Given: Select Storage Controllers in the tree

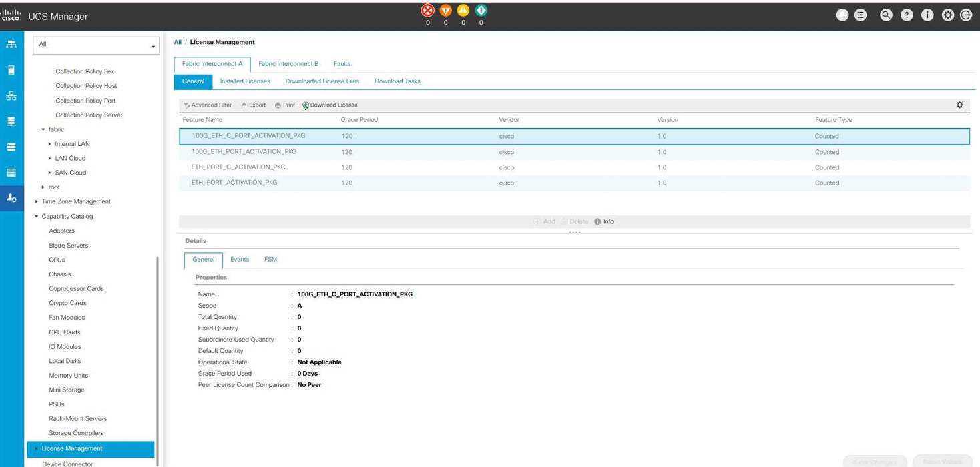Looking at the screenshot, I should (76, 434).
